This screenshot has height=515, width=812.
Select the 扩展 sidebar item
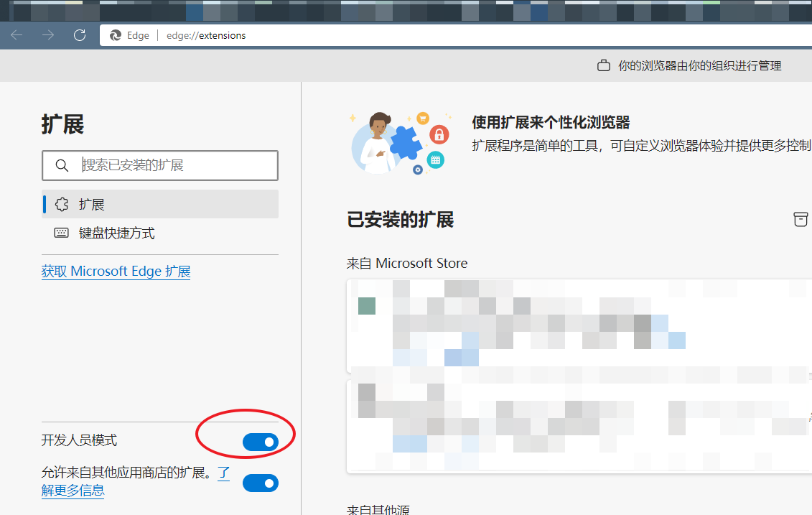click(x=92, y=205)
